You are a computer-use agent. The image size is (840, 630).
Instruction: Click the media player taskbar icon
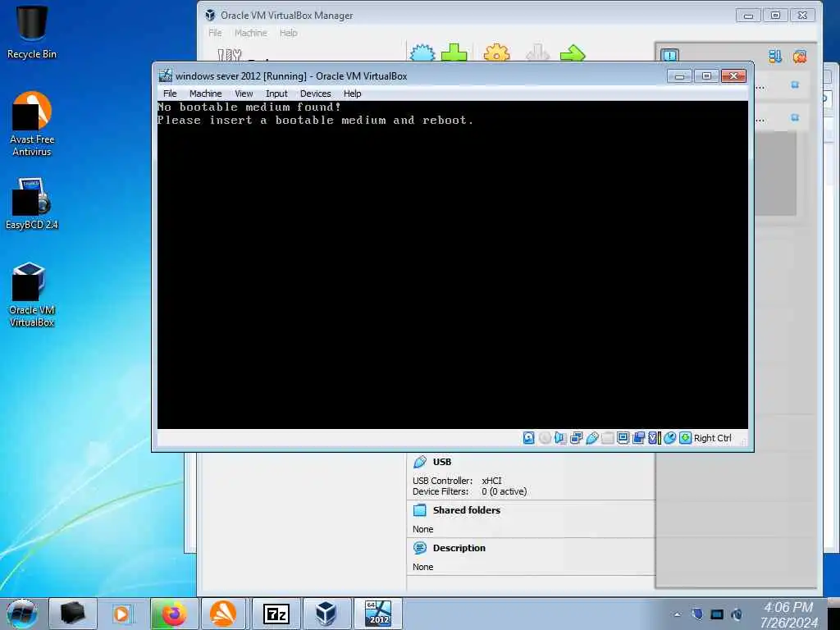[121, 614]
